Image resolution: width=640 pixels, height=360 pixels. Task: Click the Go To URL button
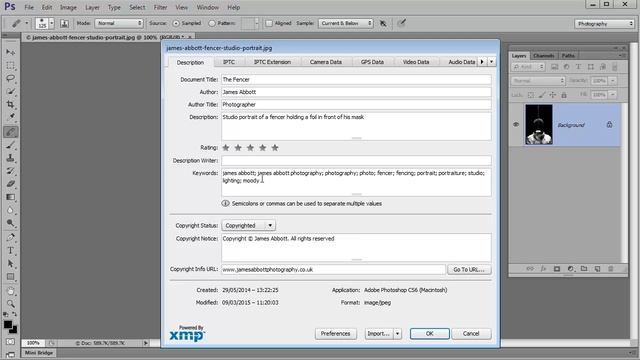(x=469, y=269)
